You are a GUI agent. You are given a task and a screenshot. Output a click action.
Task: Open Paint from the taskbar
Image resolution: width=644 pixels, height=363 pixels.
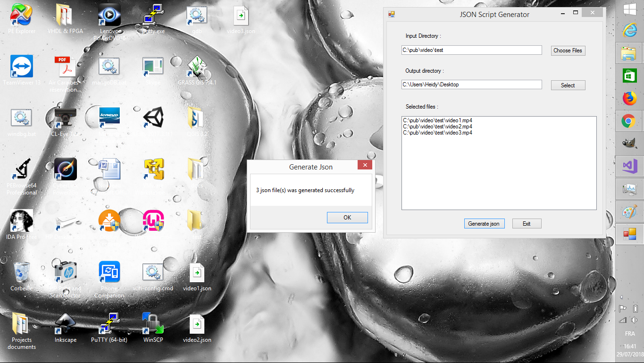[x=629, y=211]
